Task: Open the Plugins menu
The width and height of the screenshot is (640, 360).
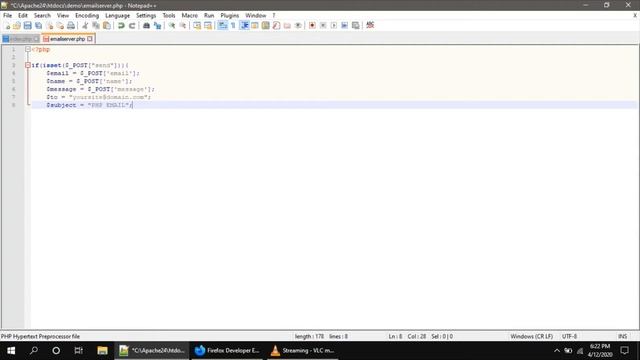Action: [x=229, y=16]
